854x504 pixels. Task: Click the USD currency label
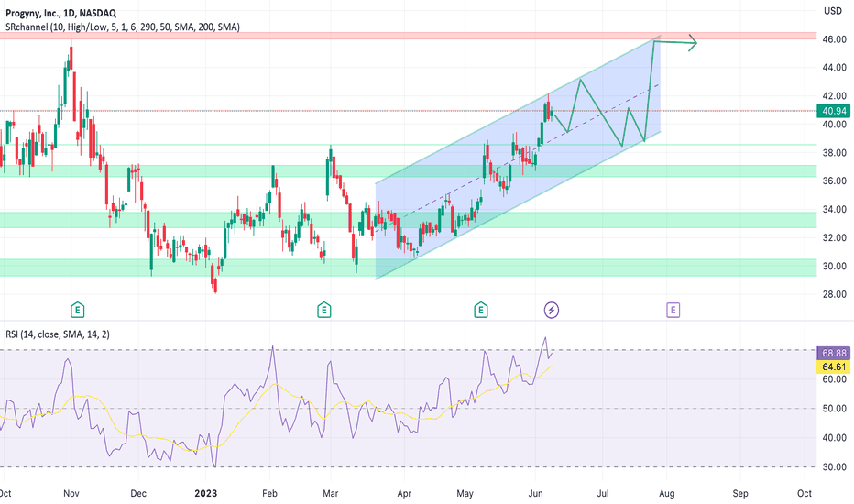coord(832,11)
